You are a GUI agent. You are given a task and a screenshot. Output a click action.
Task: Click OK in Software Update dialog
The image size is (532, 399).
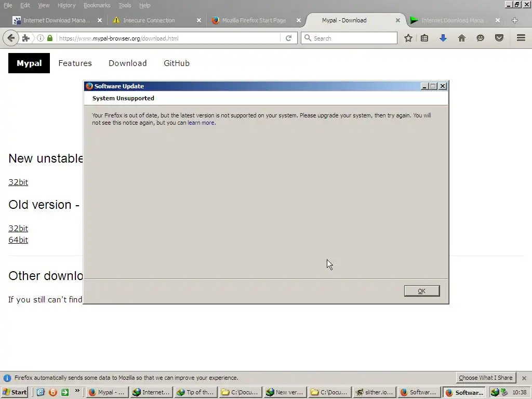pos(422,291)
